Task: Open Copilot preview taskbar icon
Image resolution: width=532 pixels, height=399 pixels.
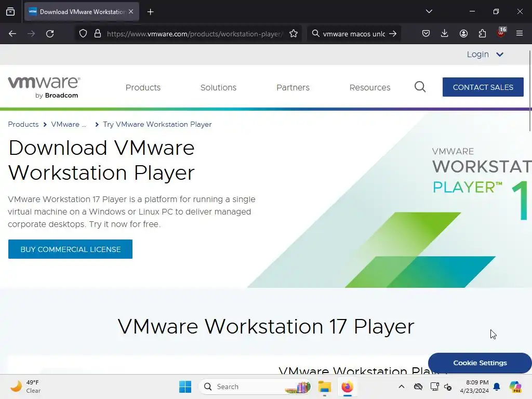Action: (x=515, y=387)
